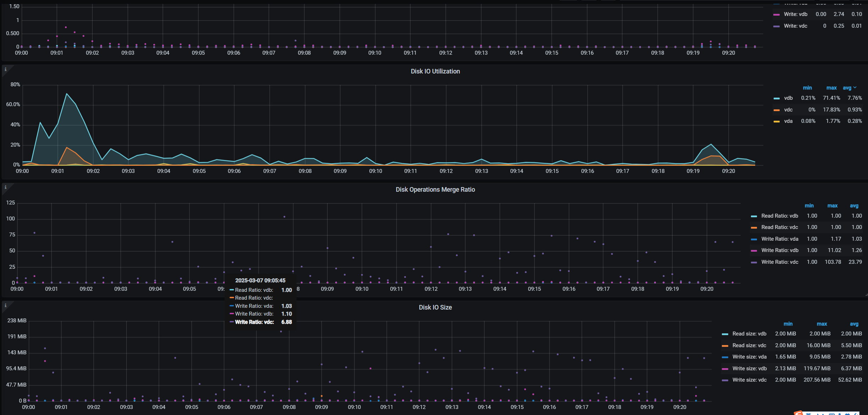
Task: Sort Utilization legend by avg column
Action: tap(847, 88)
